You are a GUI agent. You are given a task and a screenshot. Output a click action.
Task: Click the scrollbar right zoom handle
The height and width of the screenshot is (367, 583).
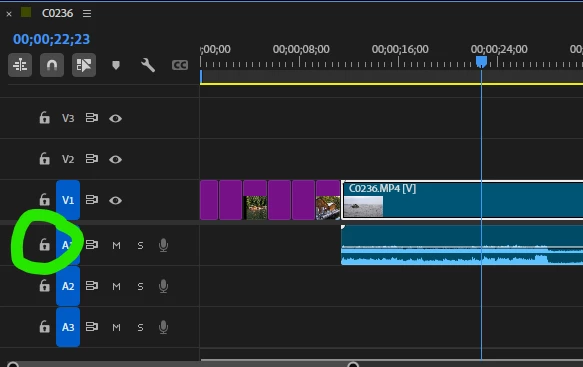pos(353,364)
